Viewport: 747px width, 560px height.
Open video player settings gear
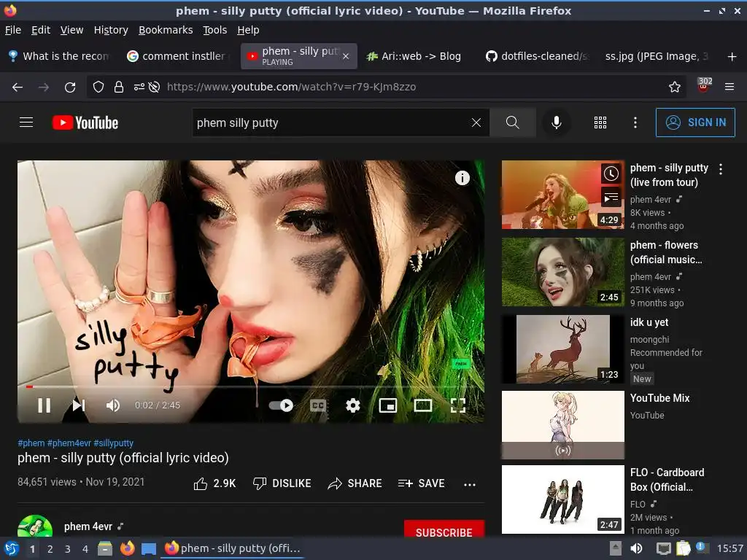tap(353, 405)
